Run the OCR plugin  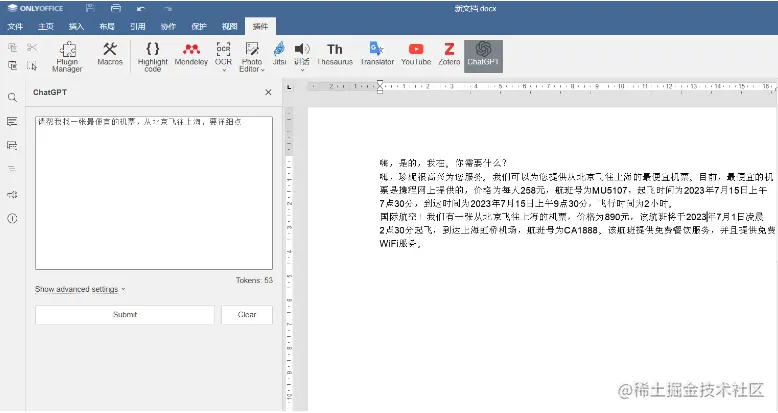(x=223, y=53)
